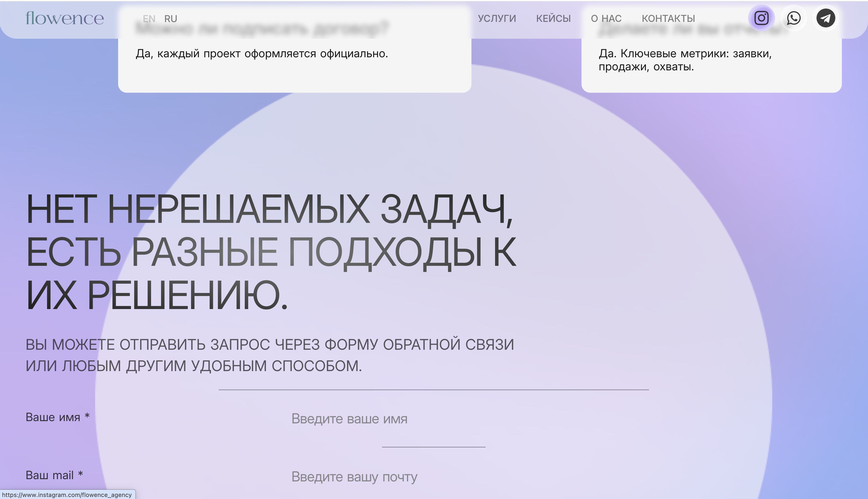The height and width of the screenshot is (499, 868).
Task: Switch language to RU
Action: pos(171,19)
